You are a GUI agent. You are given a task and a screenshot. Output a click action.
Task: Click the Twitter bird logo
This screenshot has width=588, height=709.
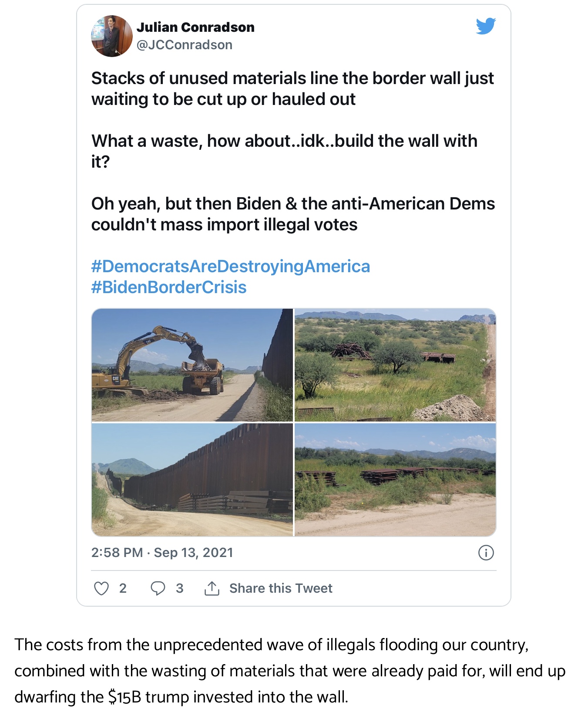click(486, 26)
